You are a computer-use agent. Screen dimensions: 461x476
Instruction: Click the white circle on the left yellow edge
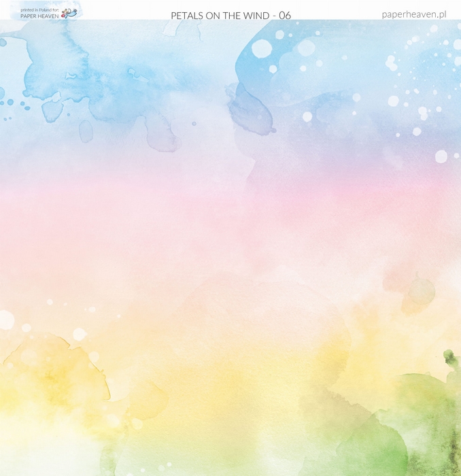pyautogui.click(x=5, y=320)
